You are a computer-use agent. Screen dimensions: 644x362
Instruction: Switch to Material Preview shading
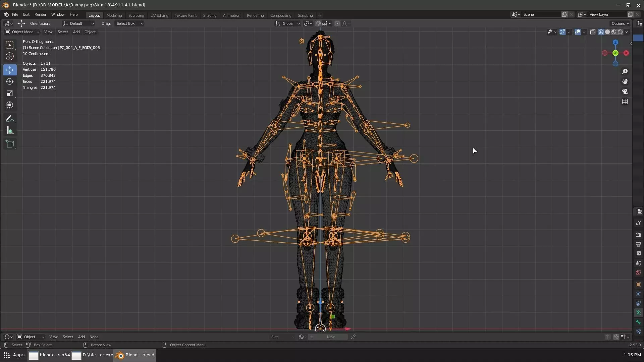tap(614, 32)
